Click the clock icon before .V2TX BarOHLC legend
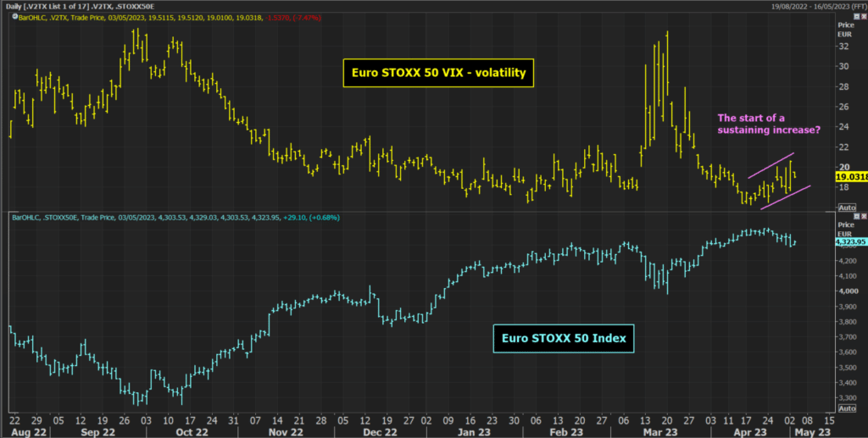 click(15, 17)
